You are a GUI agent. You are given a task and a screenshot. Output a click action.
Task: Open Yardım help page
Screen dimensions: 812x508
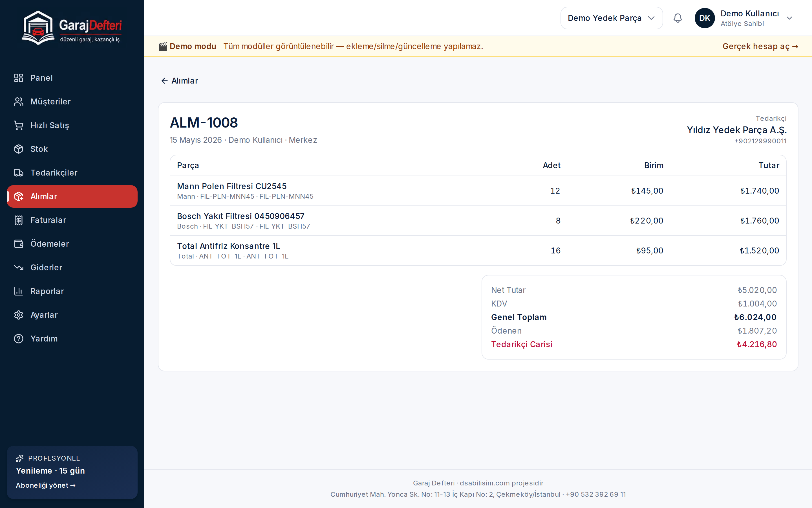point(72,339)
